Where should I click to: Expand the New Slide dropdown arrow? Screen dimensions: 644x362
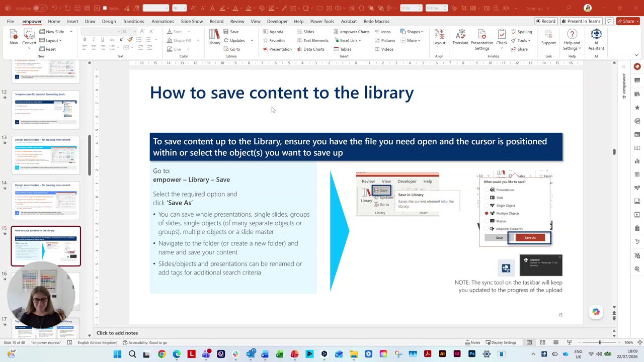pos(71,32)
